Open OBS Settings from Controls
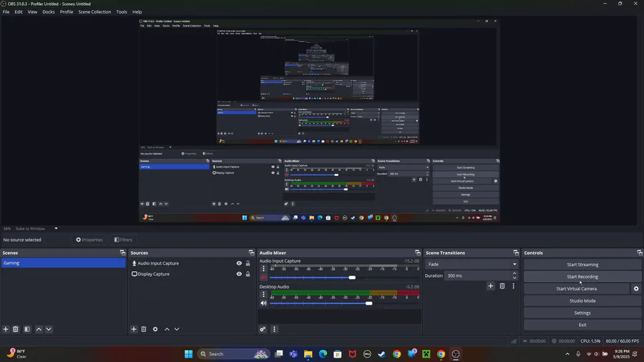This screenshot has height=362, width=644. point(582,313)
